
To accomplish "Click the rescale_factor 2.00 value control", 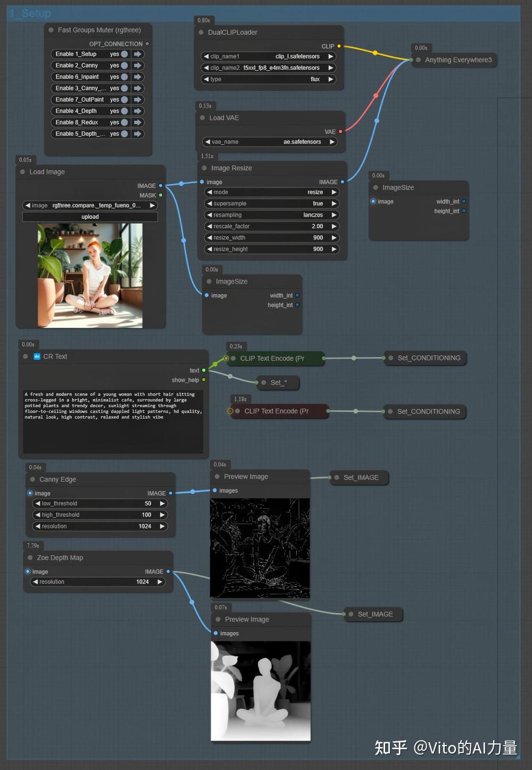I will [x=271, y=226].
